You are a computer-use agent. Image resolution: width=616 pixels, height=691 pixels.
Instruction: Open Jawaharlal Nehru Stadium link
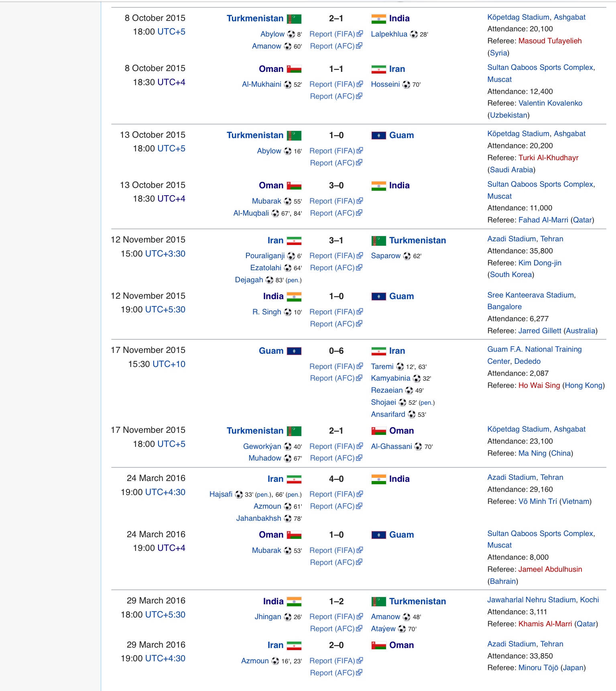click(x=531, y=600)
